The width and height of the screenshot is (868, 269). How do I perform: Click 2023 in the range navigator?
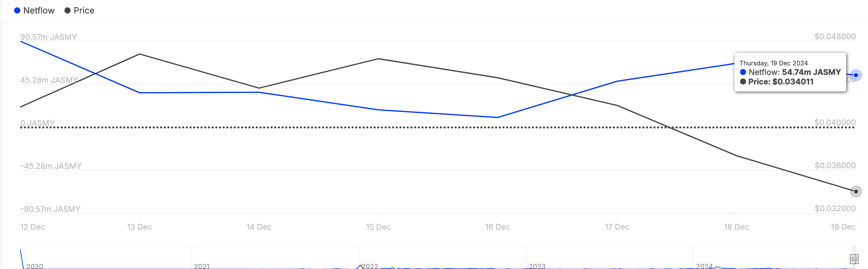(537, 266)
